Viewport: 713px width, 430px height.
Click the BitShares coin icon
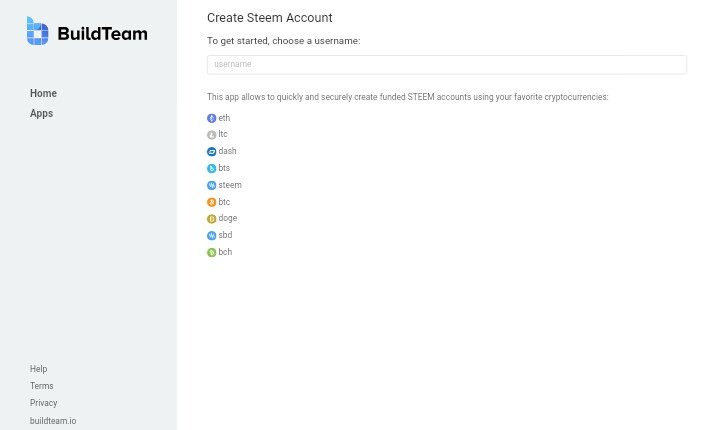211,169
